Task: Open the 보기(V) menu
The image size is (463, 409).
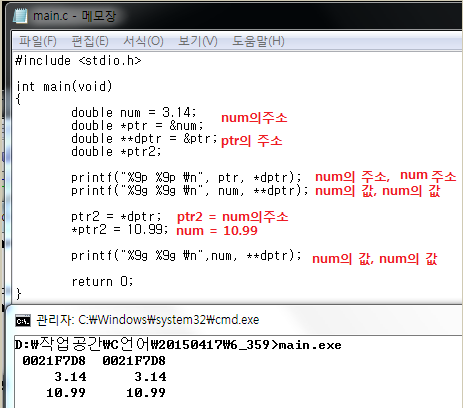Action: click(198, 41)
